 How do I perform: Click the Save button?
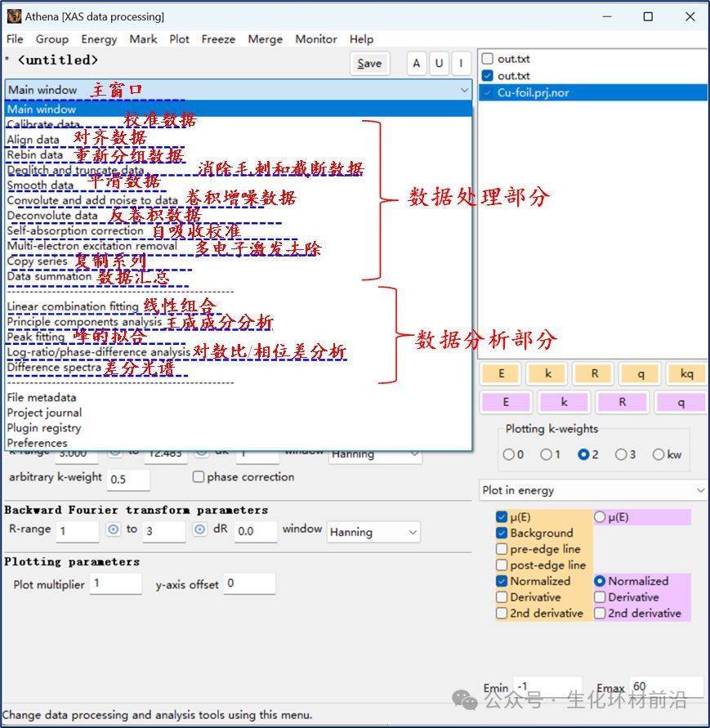(369, 64)
